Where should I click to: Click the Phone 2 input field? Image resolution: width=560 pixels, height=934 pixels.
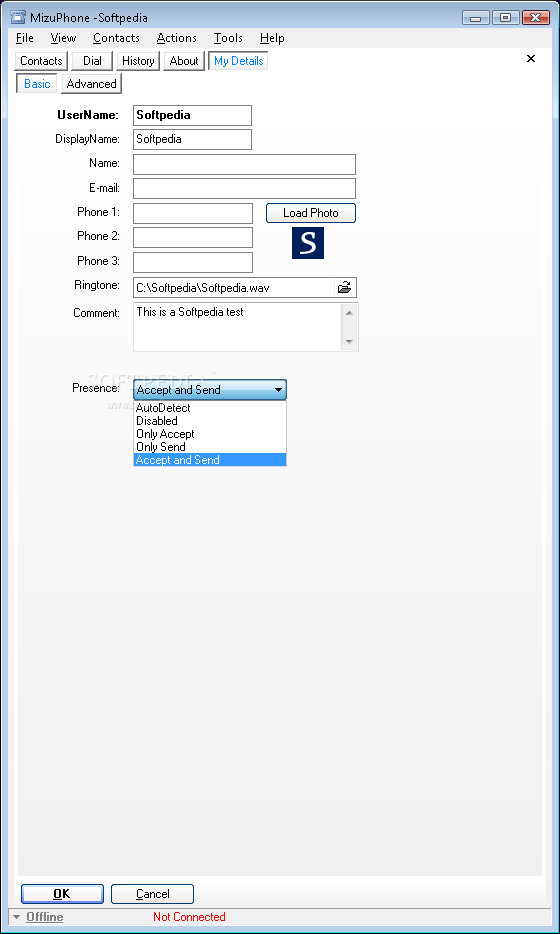click(x=193, y=237)
